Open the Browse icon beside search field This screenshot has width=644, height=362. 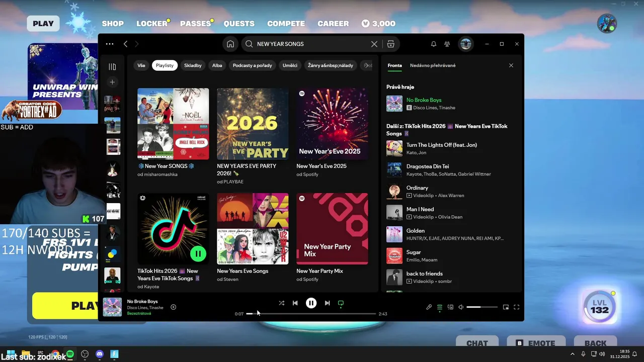pyautogui.click(x=390, y=44)
